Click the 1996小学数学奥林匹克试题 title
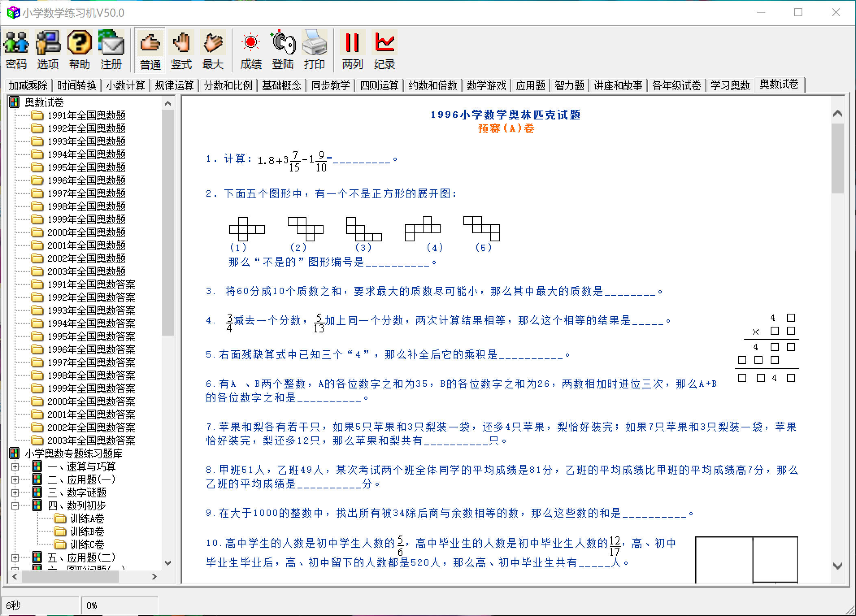The height and width of the screenshot is (616, 856). pos(506,115)
